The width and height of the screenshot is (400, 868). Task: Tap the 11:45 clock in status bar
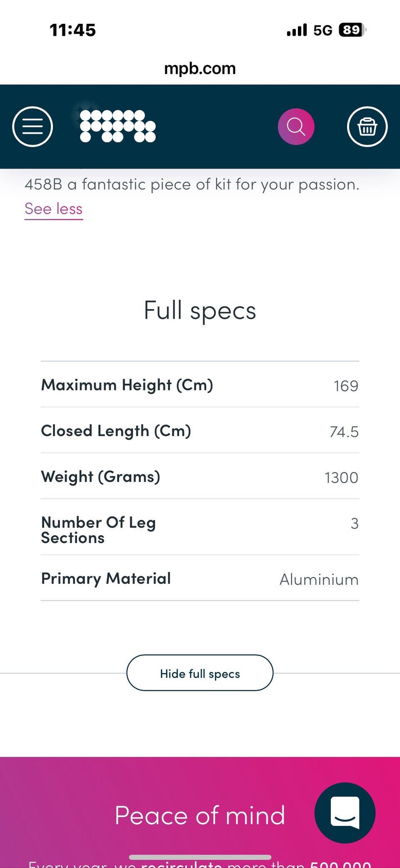[72, 30]
